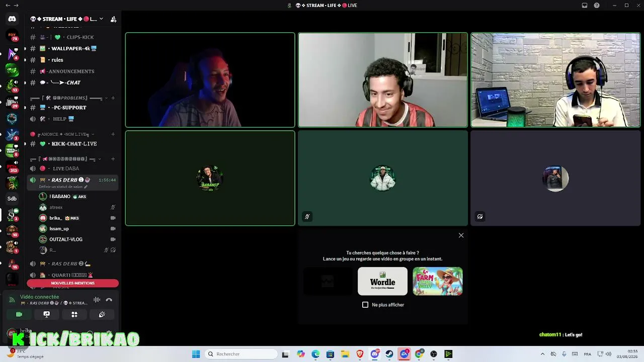The height and width of the screenshot is (362, 644).
Task: Launch the Wordle activity
Action: pyautogui.click(x=382, y=281)
